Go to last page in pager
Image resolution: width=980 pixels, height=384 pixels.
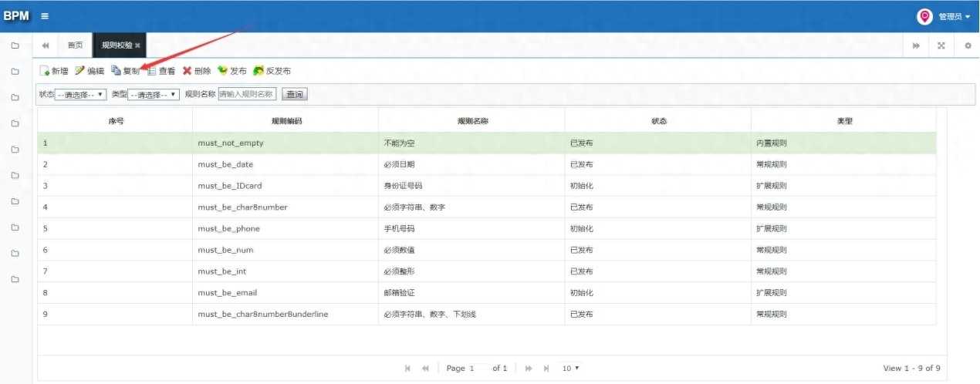pyautogui.click(x=546, y=369)
